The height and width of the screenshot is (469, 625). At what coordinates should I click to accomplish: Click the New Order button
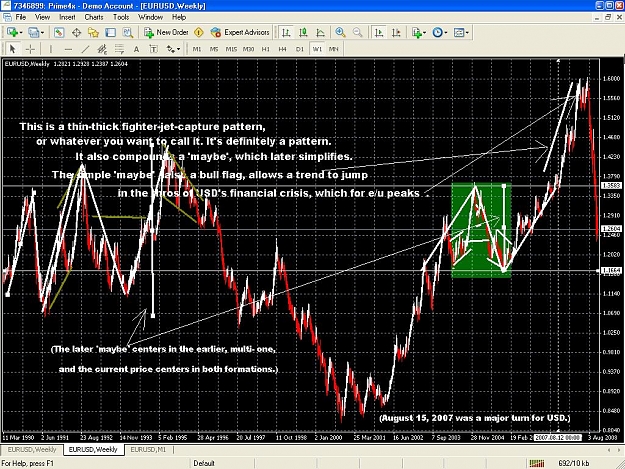166,33
